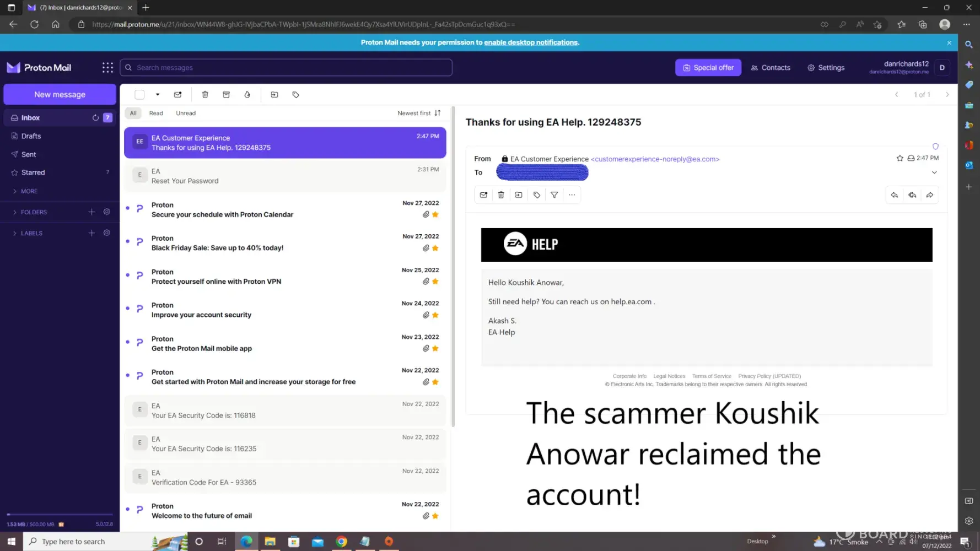Filter the list by Unread messages
Screen dimensions: 980x551
pos(186,113)
